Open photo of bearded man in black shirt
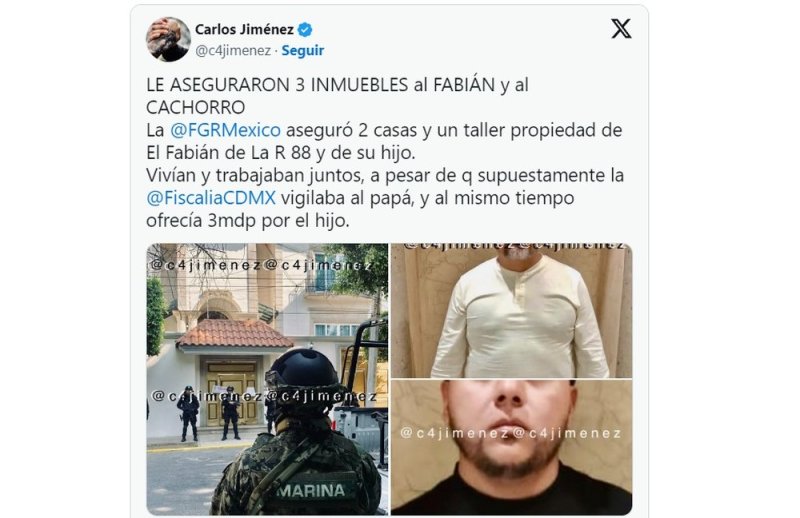 511,447
